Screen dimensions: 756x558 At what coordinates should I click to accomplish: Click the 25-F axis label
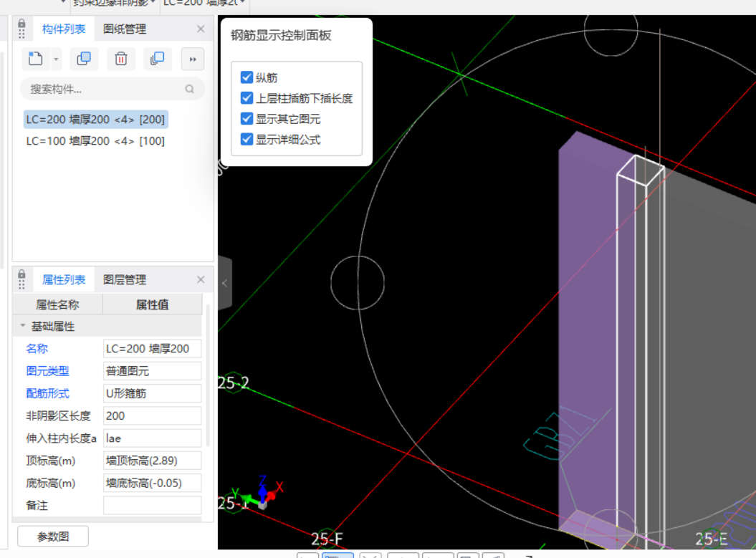[x=327, y=539]
